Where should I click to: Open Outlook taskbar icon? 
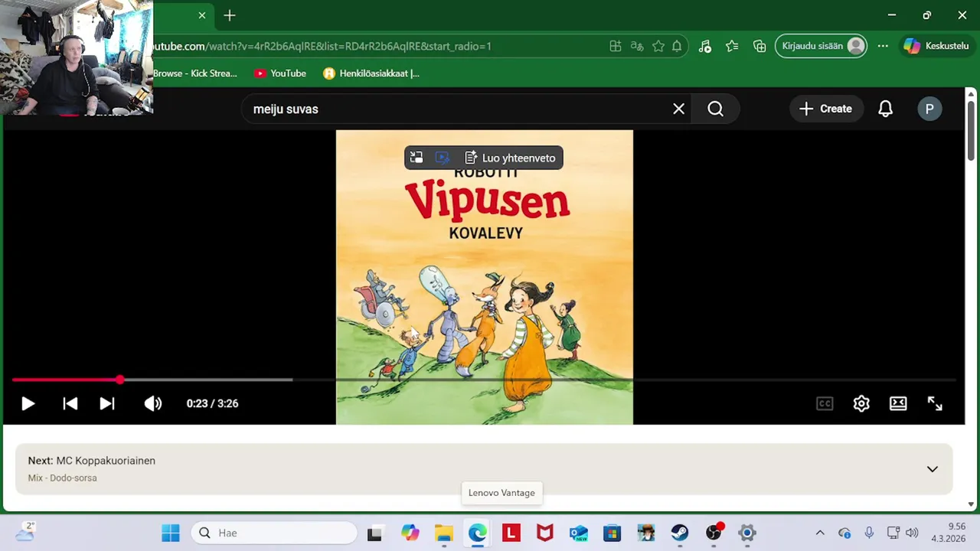[579, 533]
